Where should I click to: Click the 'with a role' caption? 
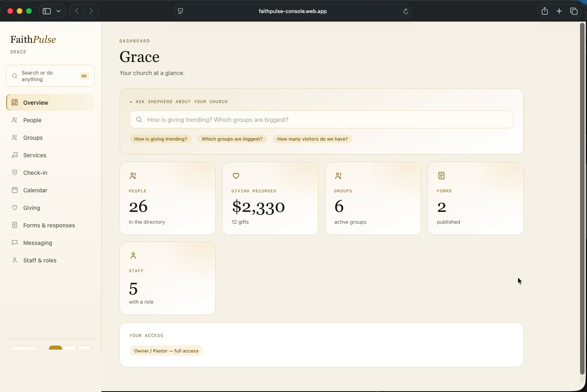click(141, 302)
